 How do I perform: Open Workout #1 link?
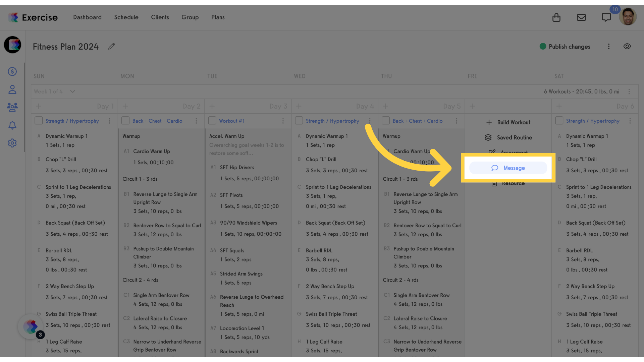[x=232, y=121]
